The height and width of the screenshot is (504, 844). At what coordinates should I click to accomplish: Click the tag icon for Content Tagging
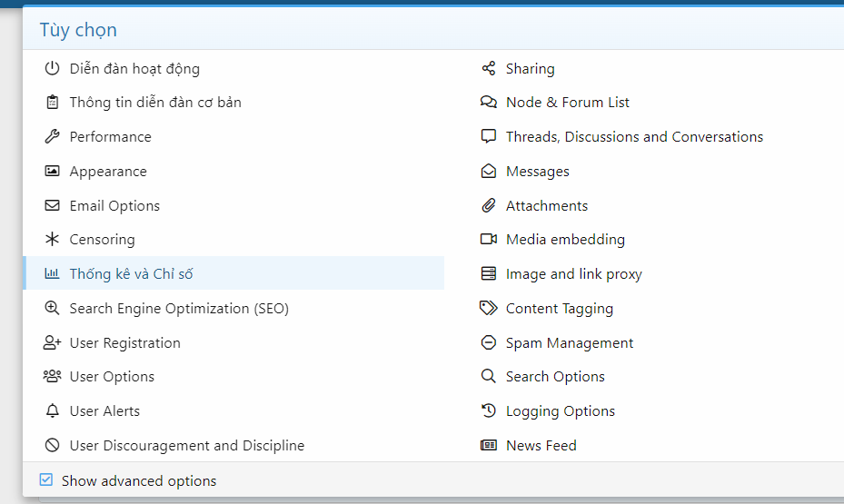489,309
